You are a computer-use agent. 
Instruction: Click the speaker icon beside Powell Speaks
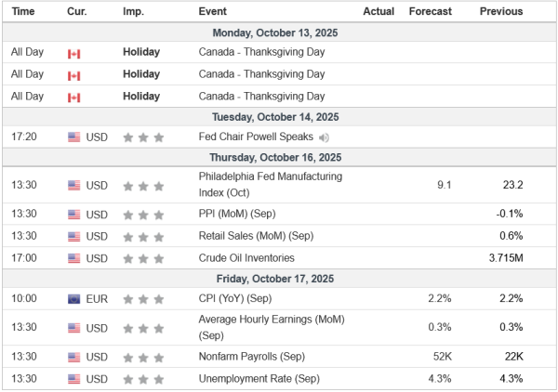point(322,137)
